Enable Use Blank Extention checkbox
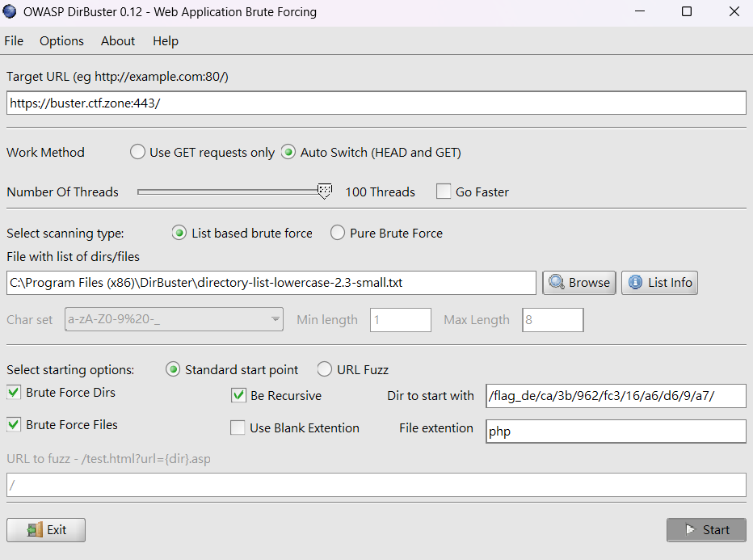753x560 pixels. pyautogui.click(x=238, y=427)
